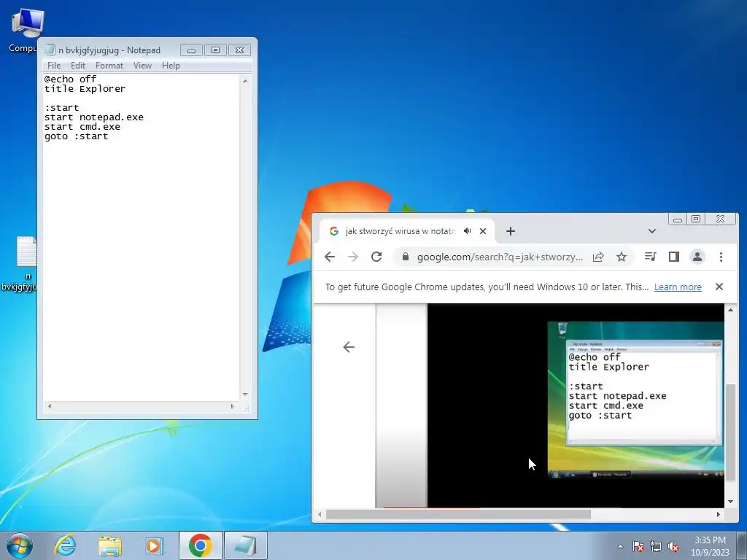Open the Windows Start menu

click(20, 545)
